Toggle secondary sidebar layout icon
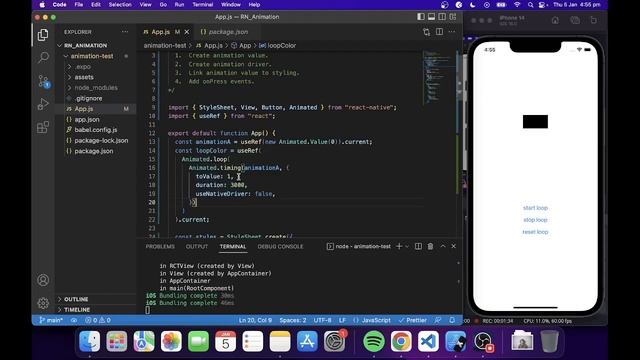Image resolution: width=640 pixels, height=360 pixels. pyautogui.click(x=442, y=17)
